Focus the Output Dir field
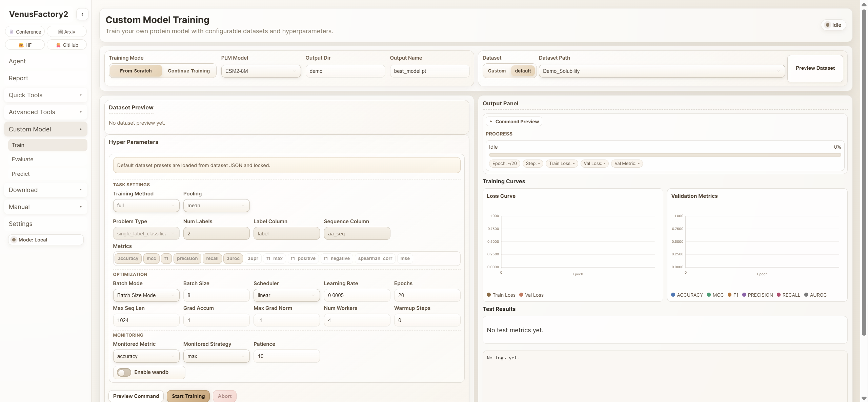Screen dimensions: 868x402 click(345, 71)
